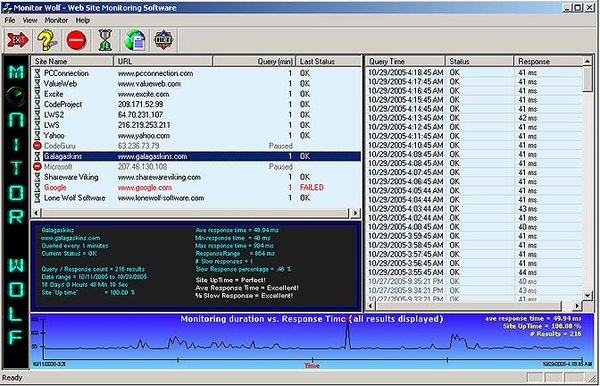This screenshot has height=386, width=600.
Task: Open the yellow question mark help icon
Action: click(47, 40)
